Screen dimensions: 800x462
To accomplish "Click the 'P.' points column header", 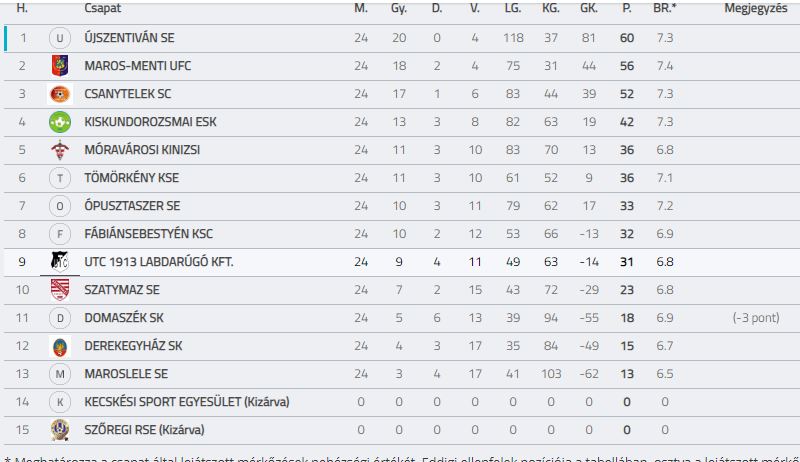I will [x=627, y=8].
